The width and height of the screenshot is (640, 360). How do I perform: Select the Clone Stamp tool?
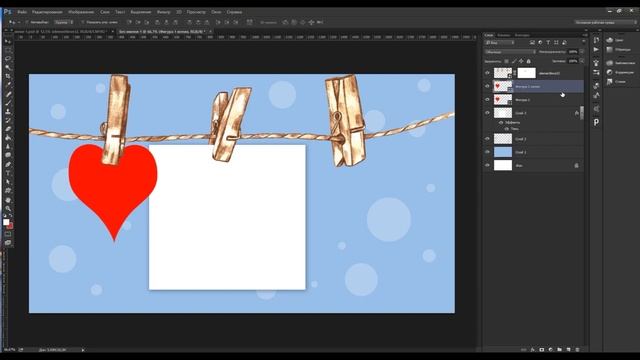[x=8, y=111]
